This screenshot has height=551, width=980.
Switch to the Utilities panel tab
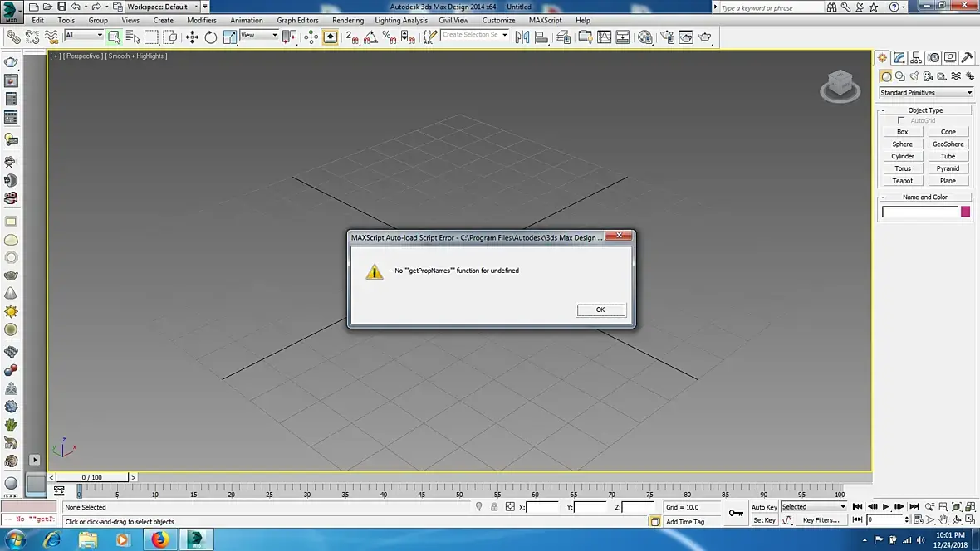coord(967,58)
